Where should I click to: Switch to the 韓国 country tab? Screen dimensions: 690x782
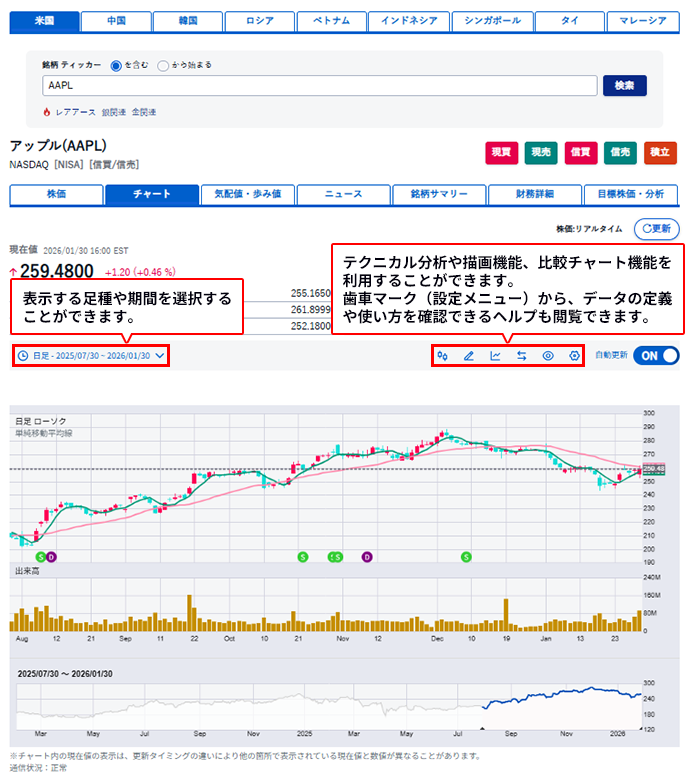pos(188,21)
